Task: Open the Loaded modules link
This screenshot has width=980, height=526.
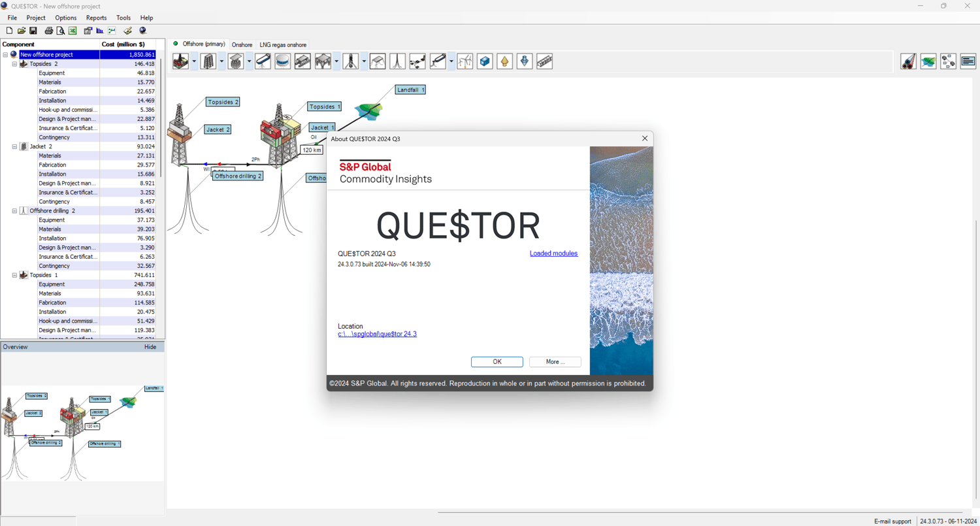Action: coord(553,254)
